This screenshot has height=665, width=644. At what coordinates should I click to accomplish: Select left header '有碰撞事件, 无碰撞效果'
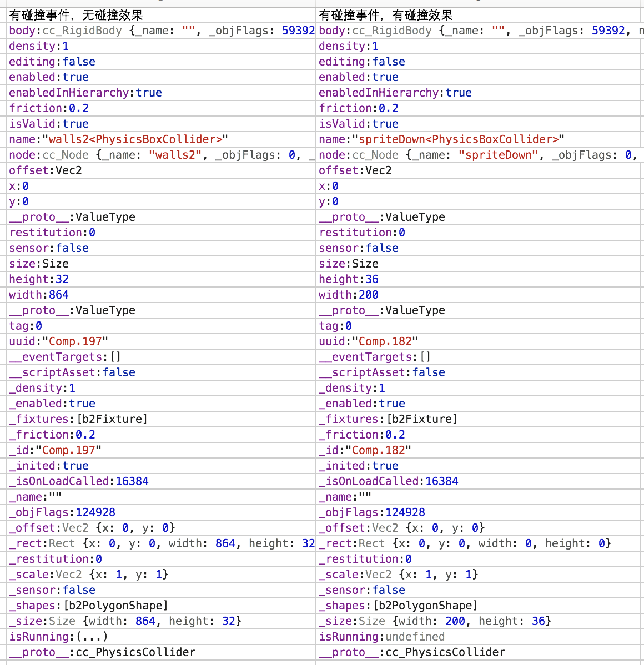161,16
